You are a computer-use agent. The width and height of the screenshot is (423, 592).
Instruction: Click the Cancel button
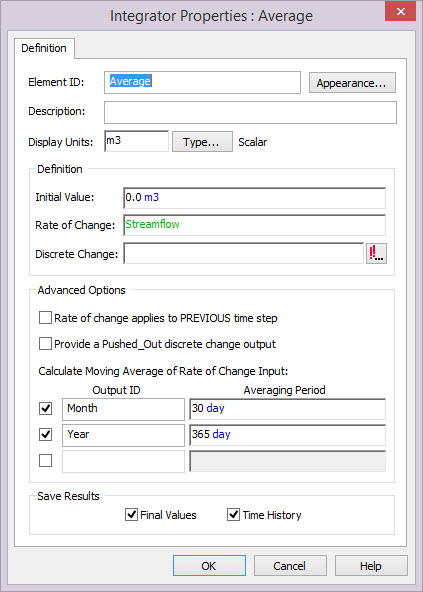pos(290,566)
